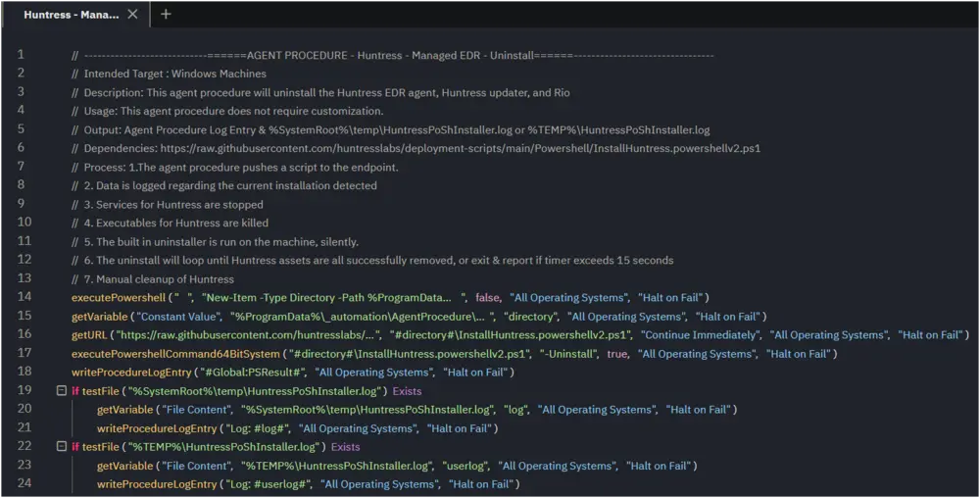
Task: Click the Output comment on line 5
Action: tap(391, 130)
